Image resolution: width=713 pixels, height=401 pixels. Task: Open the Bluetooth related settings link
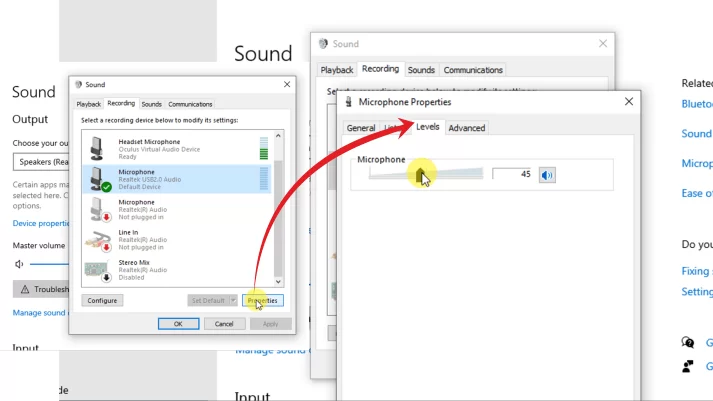(x=697, y=104)
